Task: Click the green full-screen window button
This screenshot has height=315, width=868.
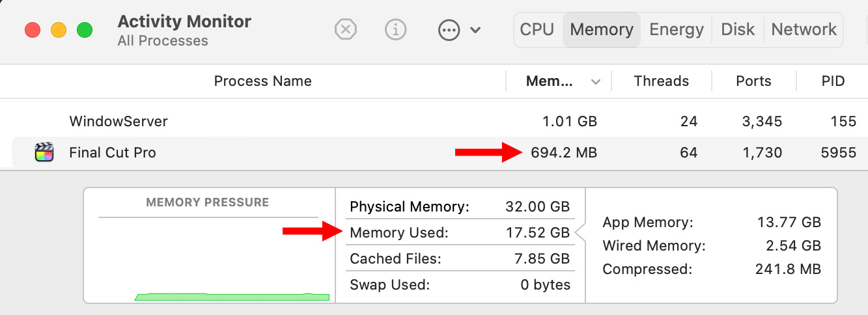Action: click(x=85, y=30)
